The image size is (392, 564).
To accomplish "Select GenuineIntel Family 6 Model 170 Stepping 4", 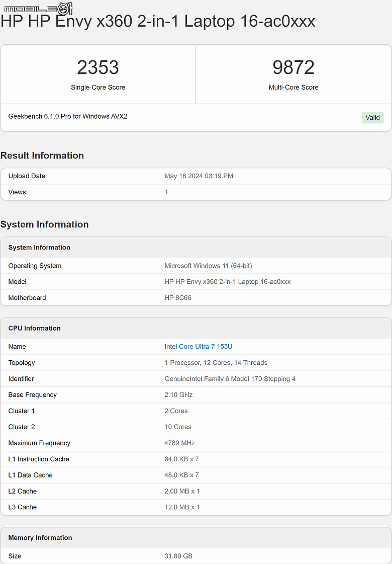I will point(230,379).
